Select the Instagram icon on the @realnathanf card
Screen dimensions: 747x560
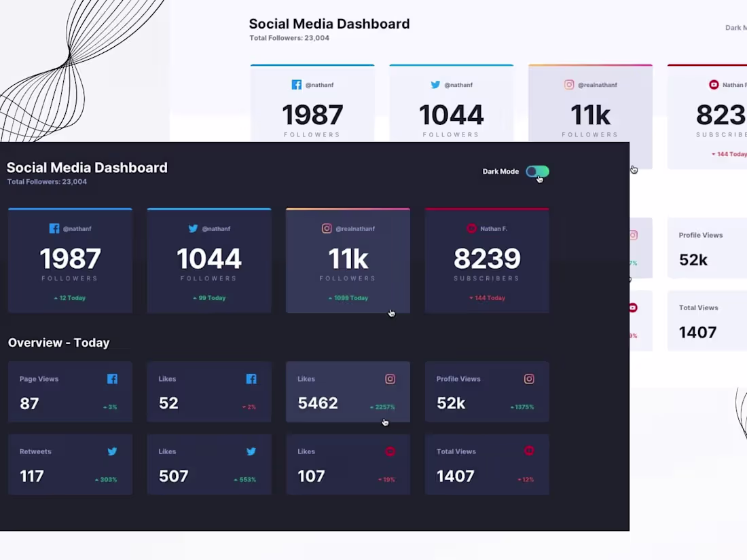[x=327, y=229]
